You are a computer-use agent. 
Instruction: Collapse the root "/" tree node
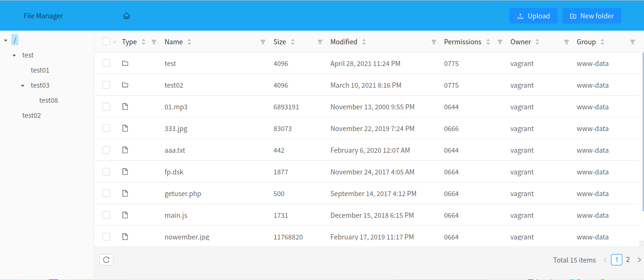point(6,41)
